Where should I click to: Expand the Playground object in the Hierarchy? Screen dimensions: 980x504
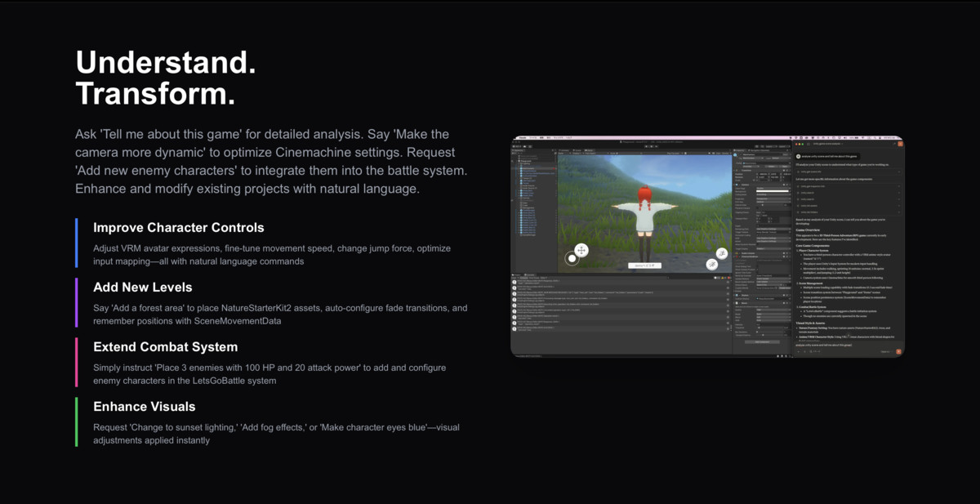(518, 161)
